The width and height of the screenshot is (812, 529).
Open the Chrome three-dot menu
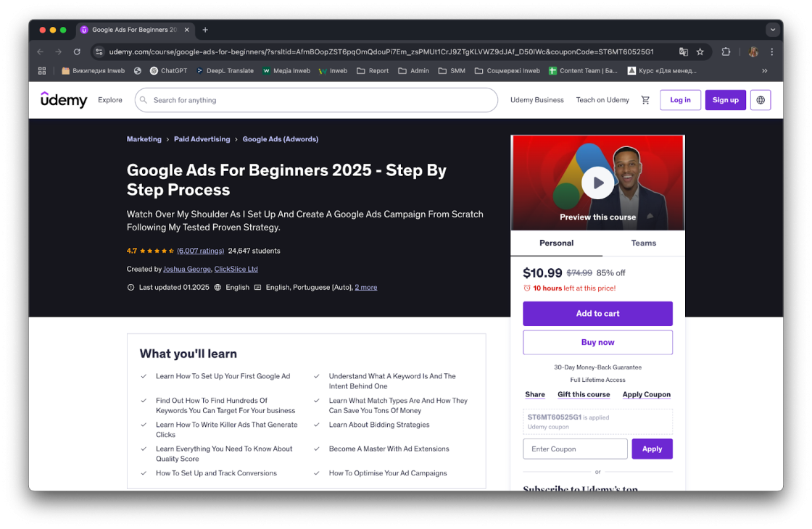(771, 51)
